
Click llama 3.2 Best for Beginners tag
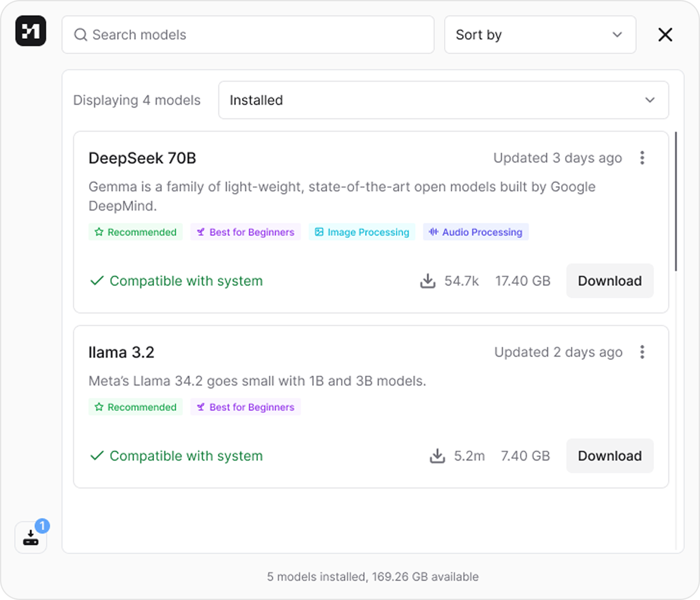tap(245, 407)
